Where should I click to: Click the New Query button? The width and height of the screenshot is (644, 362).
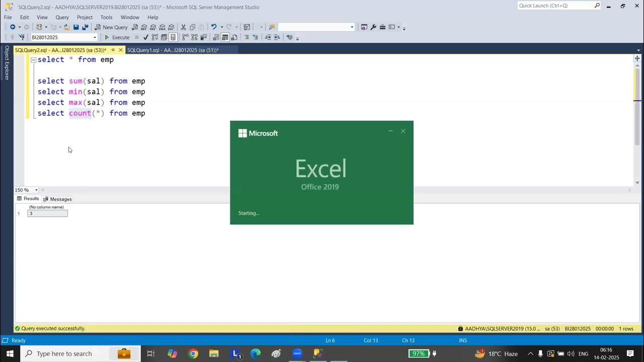111,27
